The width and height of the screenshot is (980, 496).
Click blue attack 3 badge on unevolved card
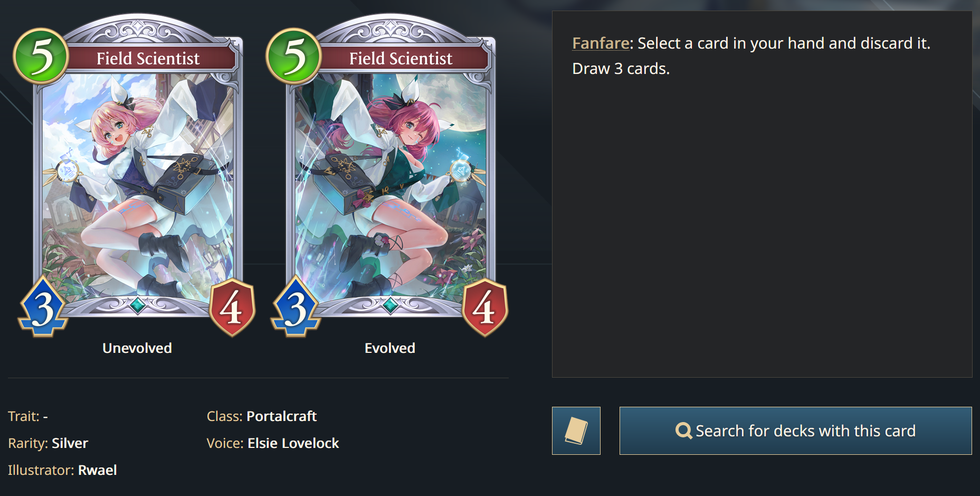point(43,307)
